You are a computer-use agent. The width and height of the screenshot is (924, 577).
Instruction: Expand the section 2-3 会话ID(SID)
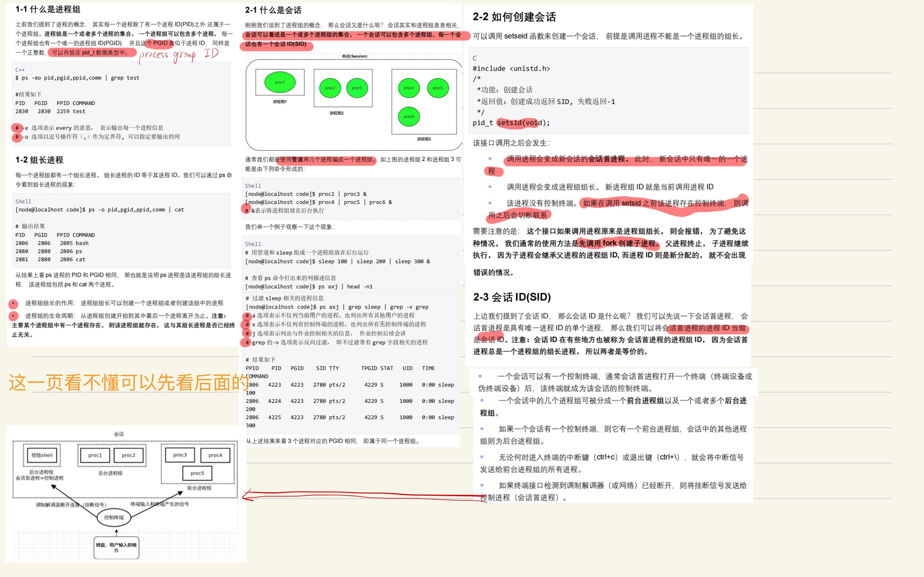click(512, 297)
